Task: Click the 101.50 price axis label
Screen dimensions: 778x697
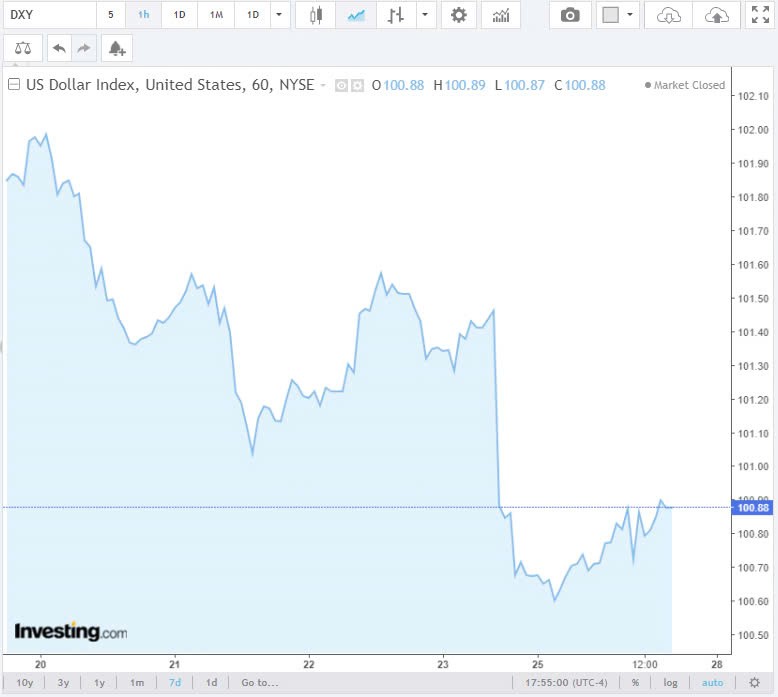Action: coord(753,299)
